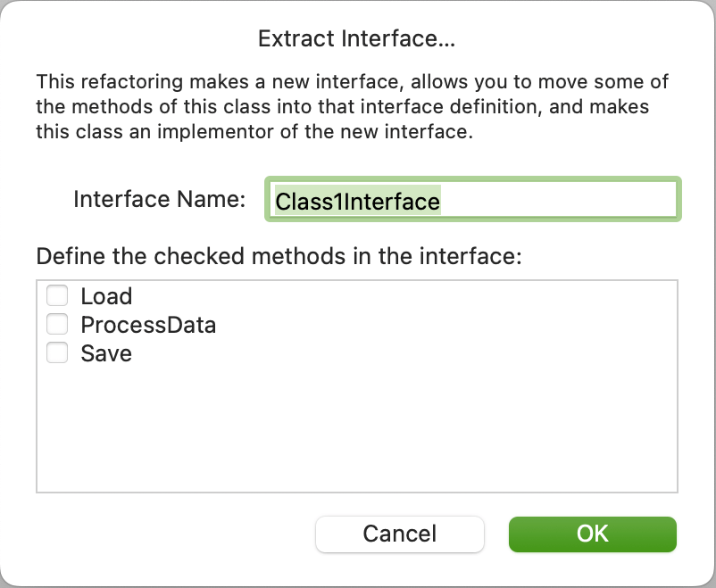Tick the Save method checkbox
This screenshot has width=716, height=588.
pyautogui.click(x=57, y=353)
